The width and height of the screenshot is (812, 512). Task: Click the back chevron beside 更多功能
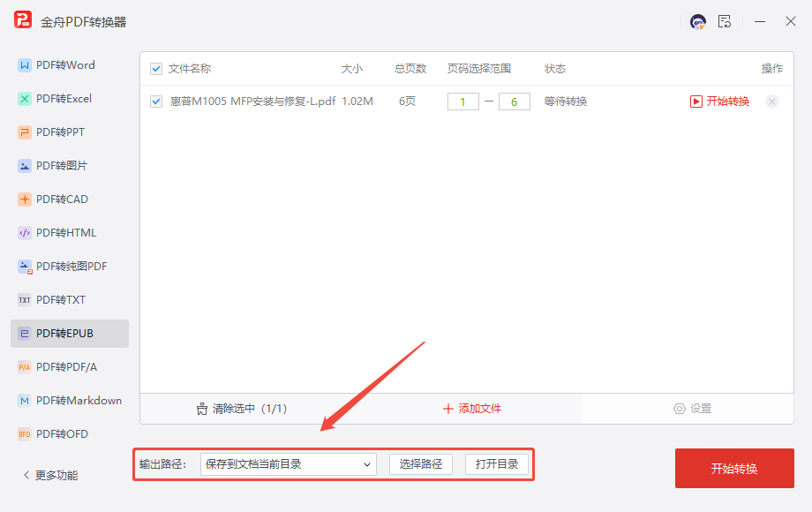tap(26, 475)
